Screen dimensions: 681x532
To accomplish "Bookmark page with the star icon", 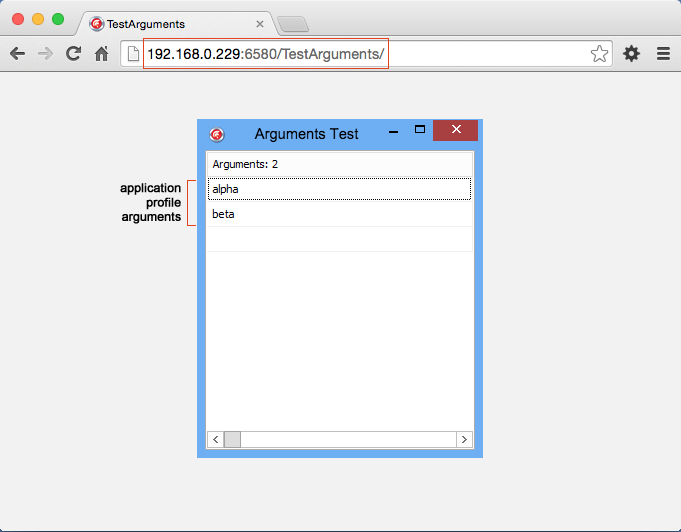I will click(x=599, y=54).
